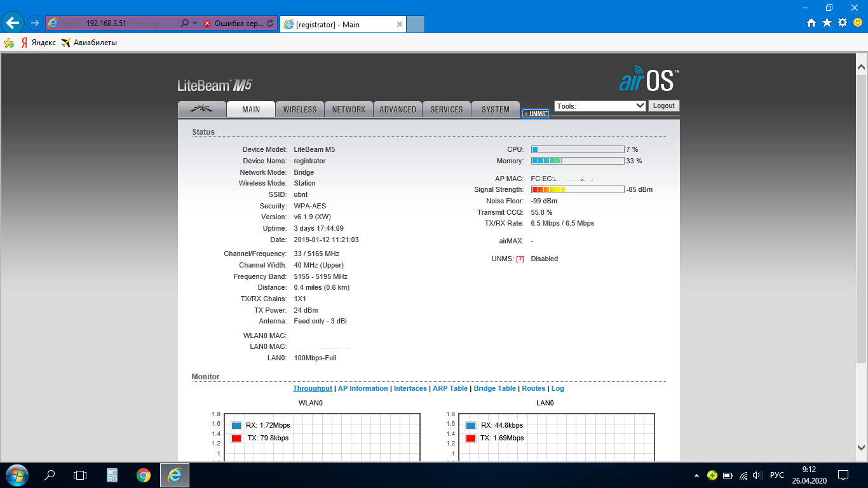Open the AP Information link
The width and height of the screenshot is (868, 488).
[363, 388]
